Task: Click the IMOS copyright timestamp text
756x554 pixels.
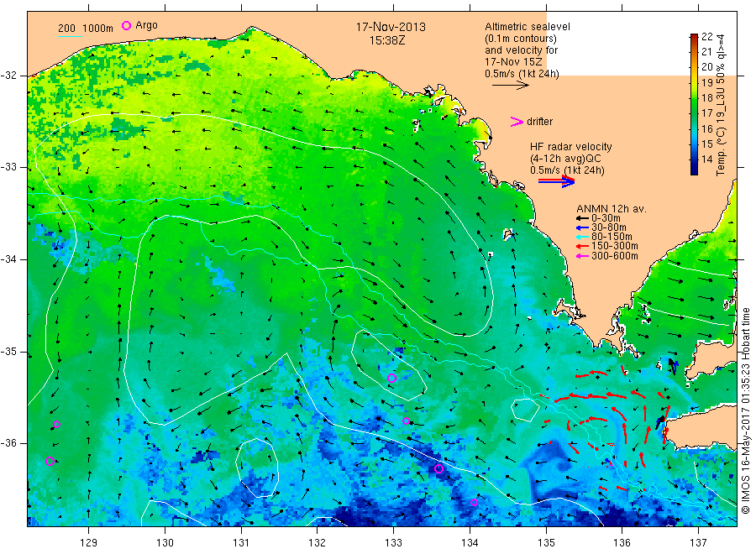Action: tap(746, 411)
